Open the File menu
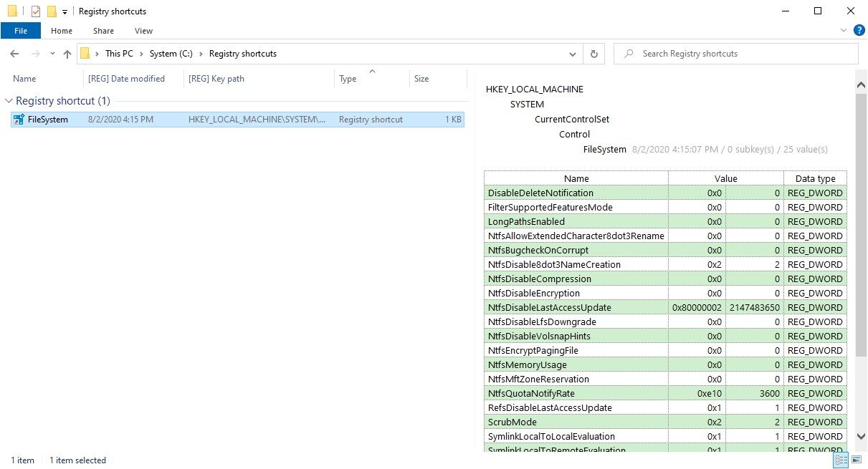Viewport: 868px width, 469px height. point(21,31)
